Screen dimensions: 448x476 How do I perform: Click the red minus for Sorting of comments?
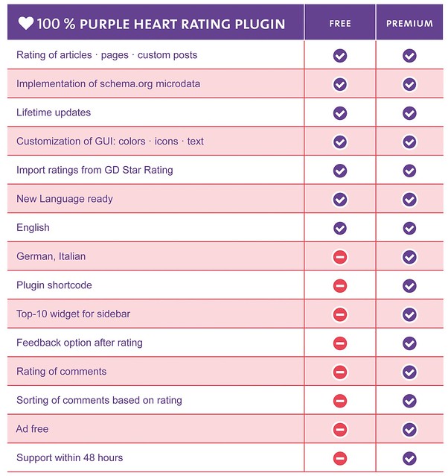339,401
